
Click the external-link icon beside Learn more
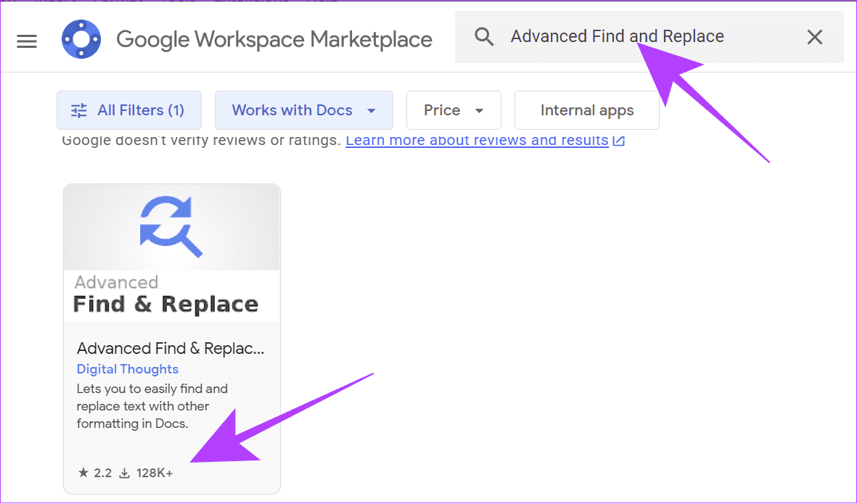pyautogui.click(x=619, y=141)
